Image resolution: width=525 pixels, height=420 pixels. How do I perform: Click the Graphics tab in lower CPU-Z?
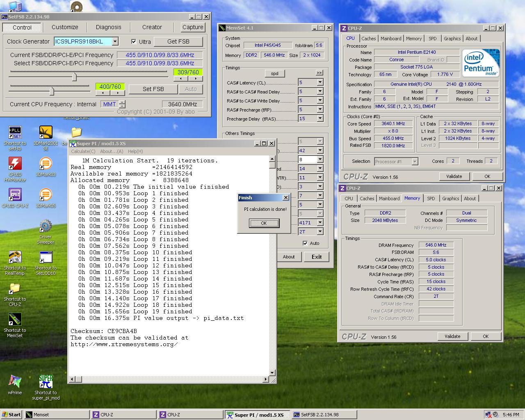pyautogui.click(x=450, y=199)
